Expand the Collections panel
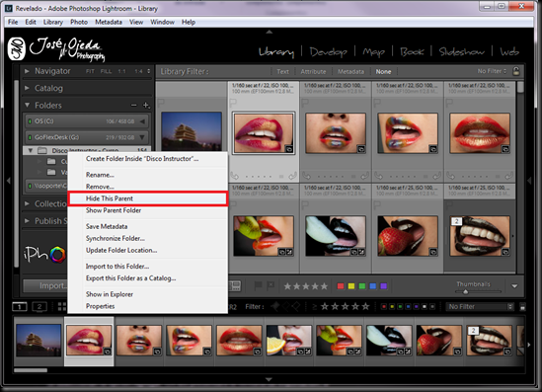This screenshot has width=542, height=392. click(x=27, y=204)
